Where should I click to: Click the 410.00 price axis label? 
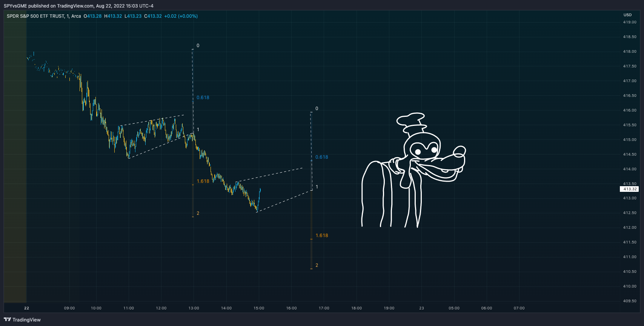(630, 286)
